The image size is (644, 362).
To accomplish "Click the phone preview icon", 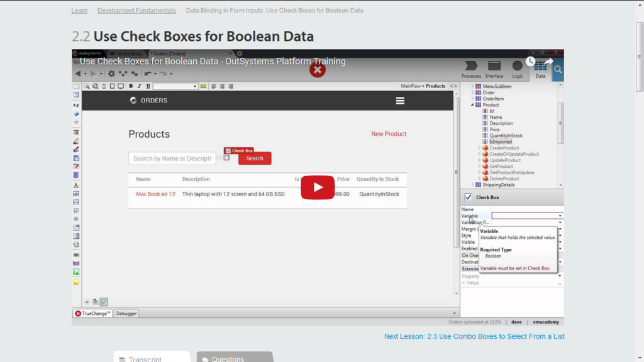I will pos(104,86).
